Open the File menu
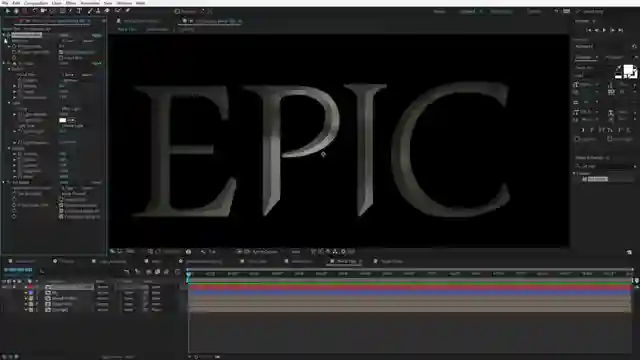The width and height of the screenshot is (640, 360). coord(5,3)
